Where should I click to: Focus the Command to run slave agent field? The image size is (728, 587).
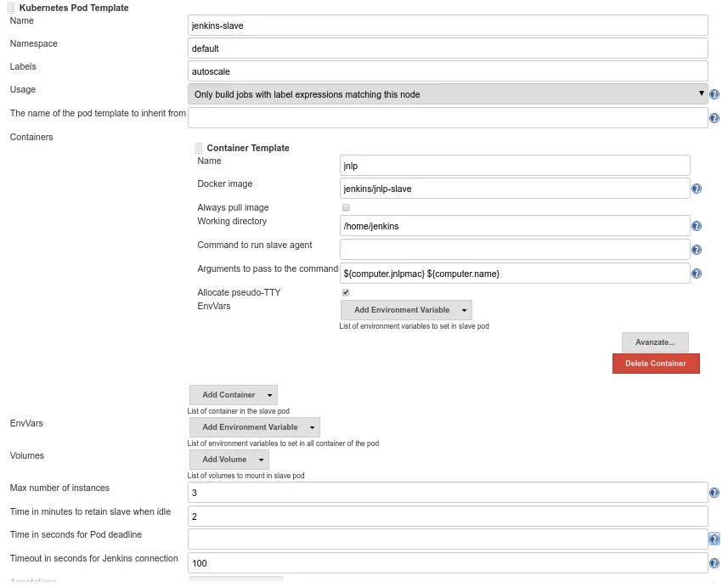coord(515,250)
